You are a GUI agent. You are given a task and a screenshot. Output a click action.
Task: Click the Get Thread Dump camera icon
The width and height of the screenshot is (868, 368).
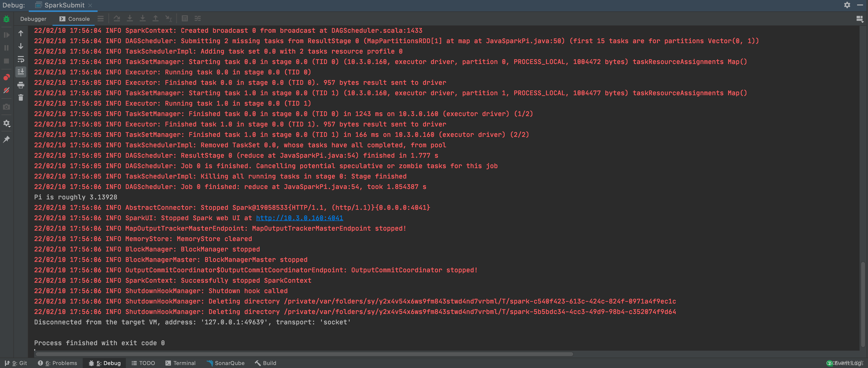6,107
